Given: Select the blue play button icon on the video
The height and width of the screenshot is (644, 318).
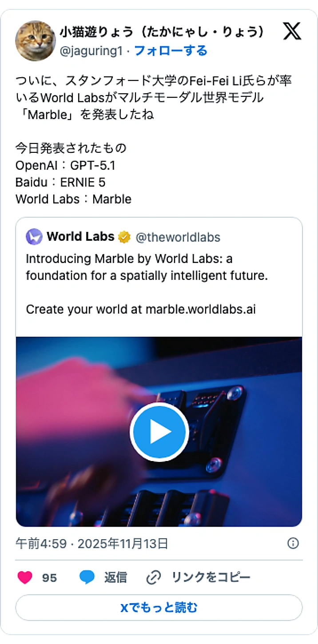Looking at the screenshot, I should [x=159, y=431].
